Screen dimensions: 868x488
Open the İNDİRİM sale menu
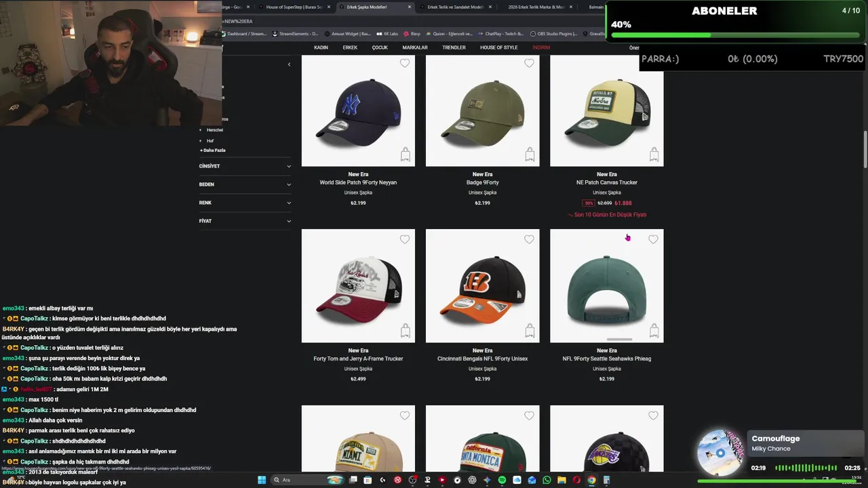[x=541, y=47]
